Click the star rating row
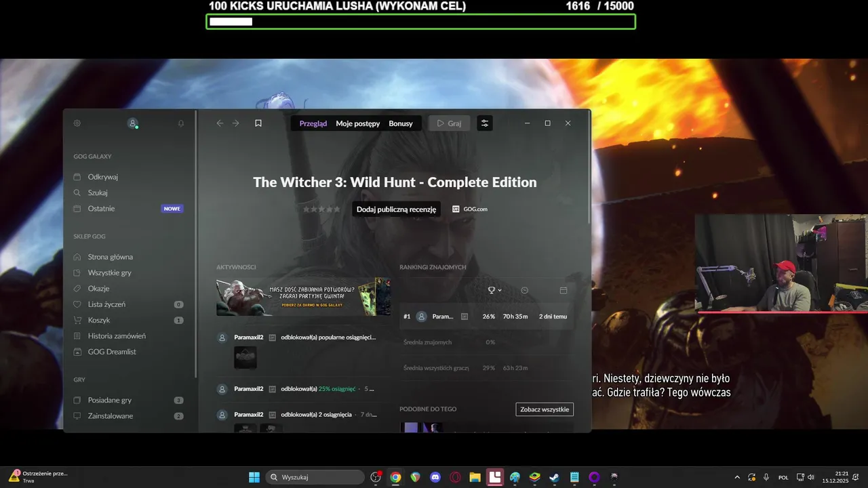 [321, 209]
